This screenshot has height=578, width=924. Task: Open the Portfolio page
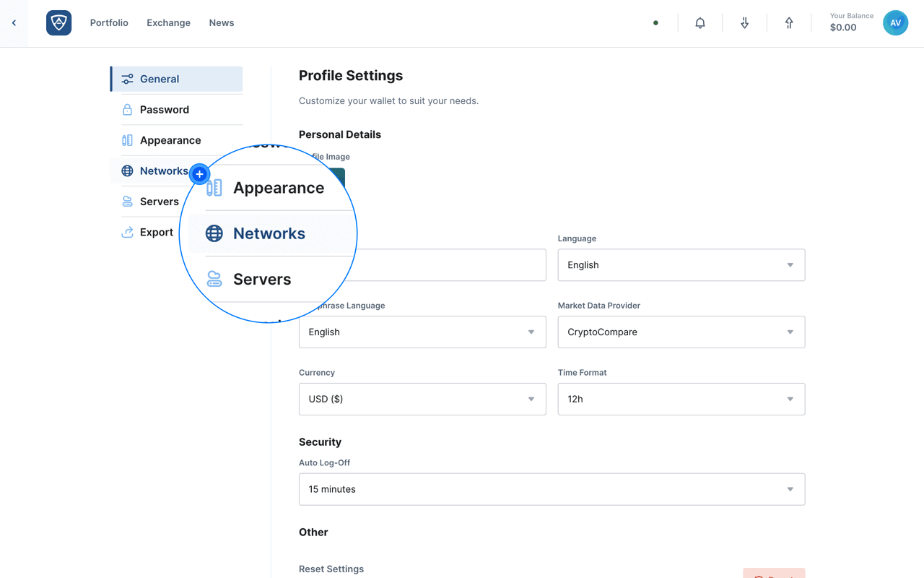click(x=109, y=23)
